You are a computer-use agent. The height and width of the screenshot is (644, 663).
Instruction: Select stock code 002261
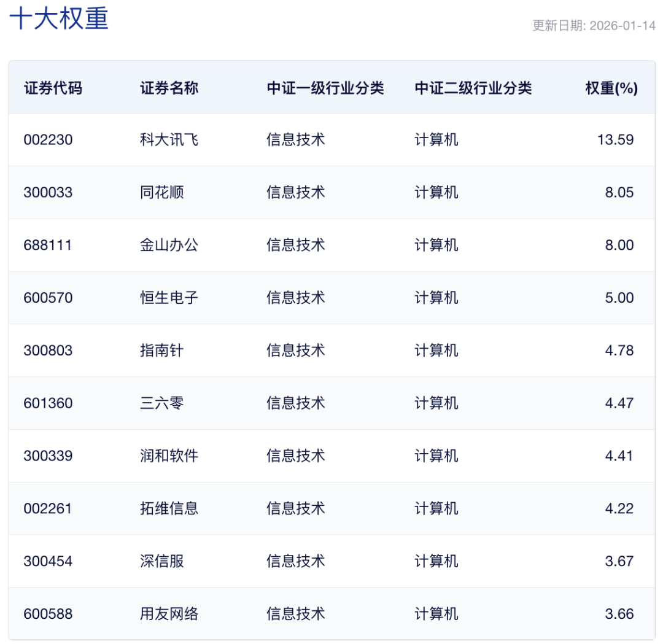click(x=48, y=508)
